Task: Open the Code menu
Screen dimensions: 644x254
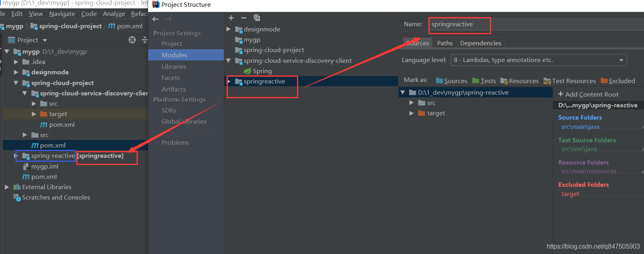Action: (x=89, y=14)
